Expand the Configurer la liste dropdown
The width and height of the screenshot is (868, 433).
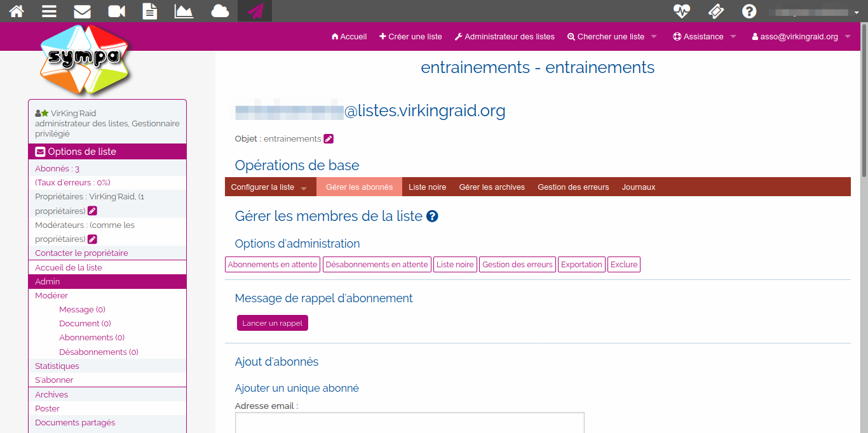pyautogui.click(x=269, y=187)
